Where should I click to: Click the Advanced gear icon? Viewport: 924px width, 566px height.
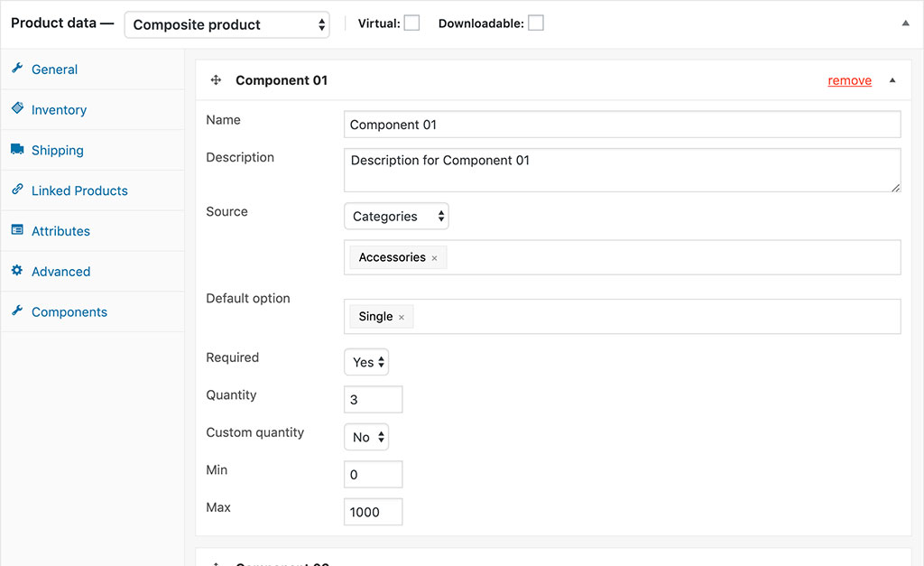tap(17, 271)
